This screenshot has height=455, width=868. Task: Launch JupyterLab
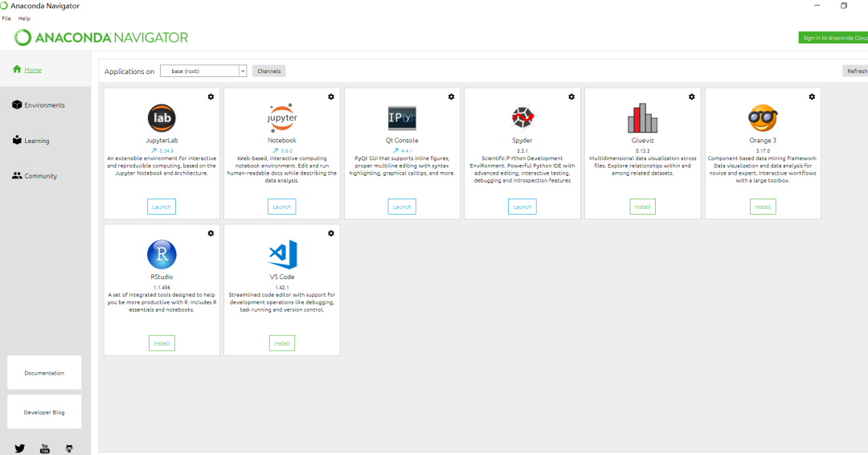(162, 207)
